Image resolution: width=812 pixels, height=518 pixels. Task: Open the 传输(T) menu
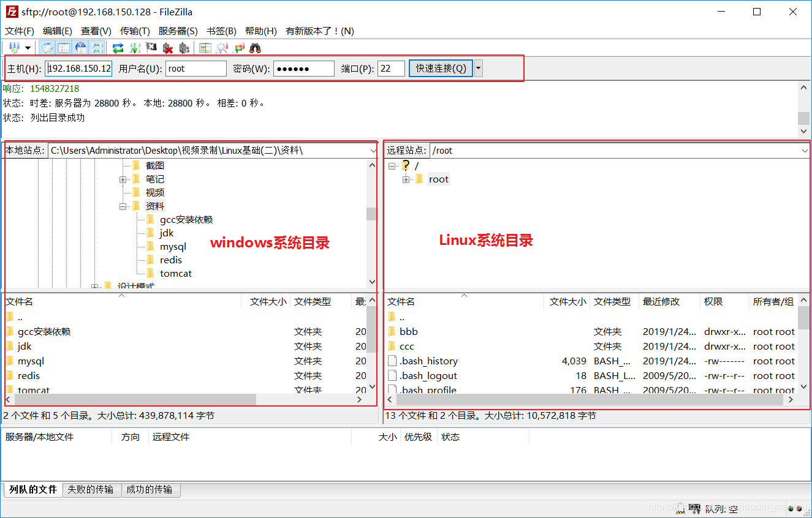click(x=135, y=31)
